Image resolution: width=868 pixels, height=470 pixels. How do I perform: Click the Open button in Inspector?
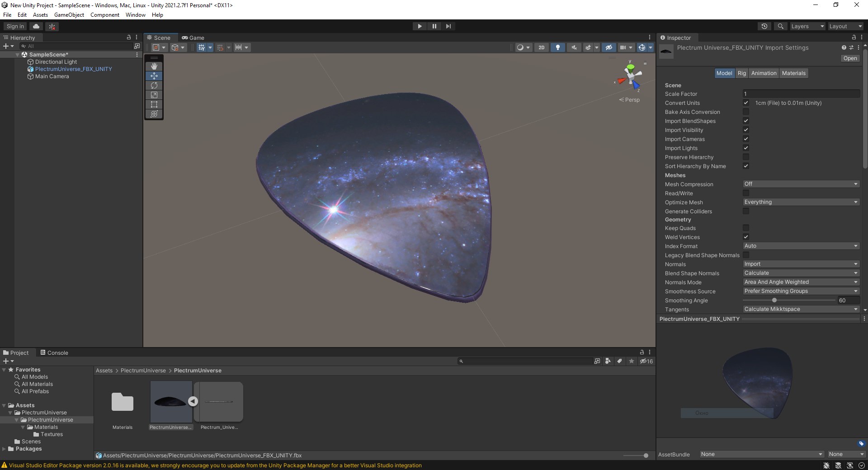pyautogui.click(x=850, y=58)
